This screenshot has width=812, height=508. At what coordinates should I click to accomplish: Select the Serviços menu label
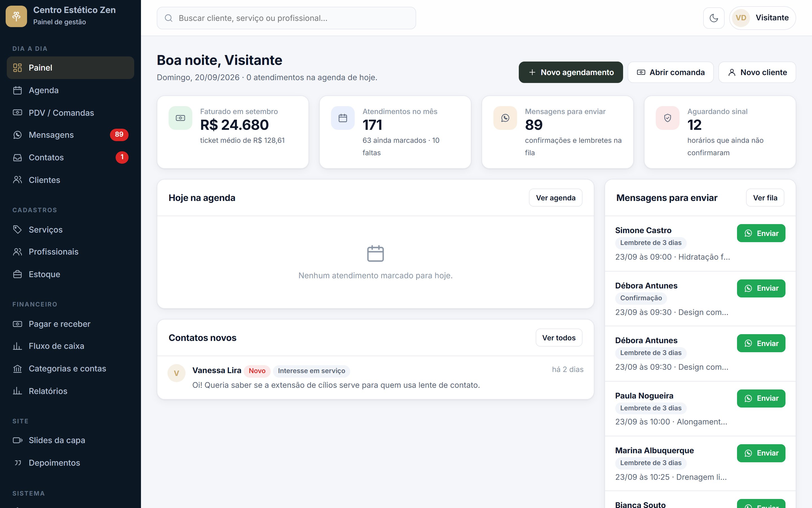click(46, 229)
